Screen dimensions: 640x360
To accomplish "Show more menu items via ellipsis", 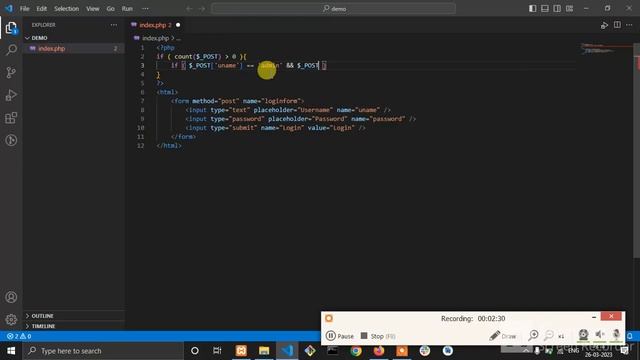I will coord(145,9).
